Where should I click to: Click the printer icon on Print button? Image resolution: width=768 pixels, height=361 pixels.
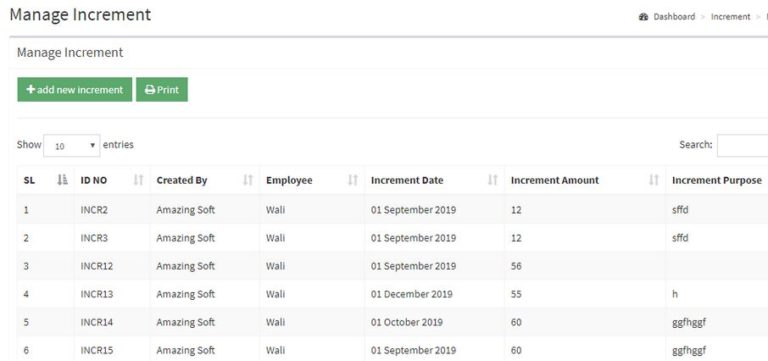(150, 90)
